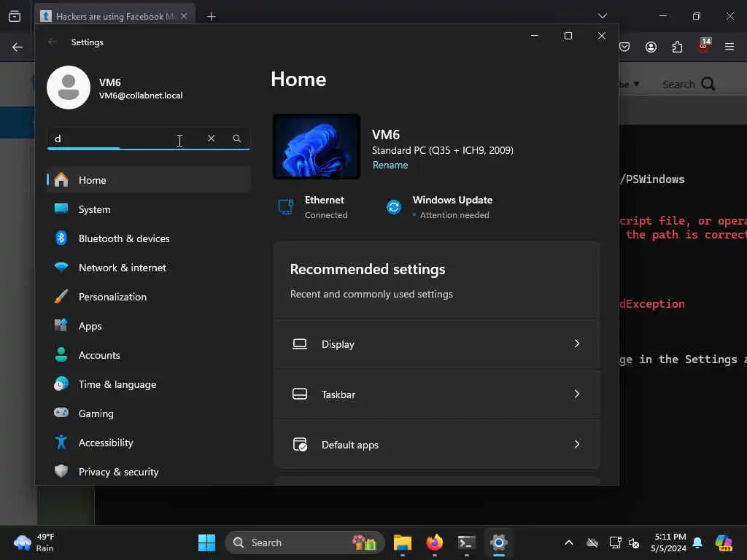
Task: Click the Settings gear on the taskbar
Action: pyautogui.click(x=499, y=542)
